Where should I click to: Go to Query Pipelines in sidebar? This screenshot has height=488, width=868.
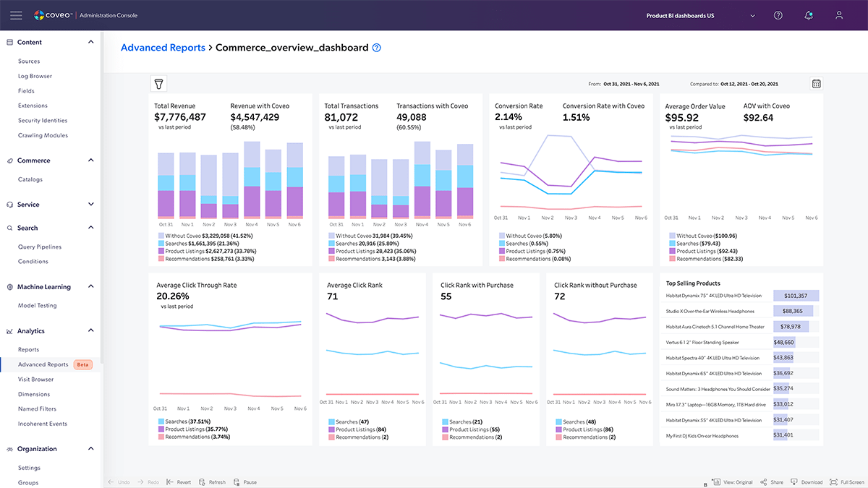coord(40,247)
